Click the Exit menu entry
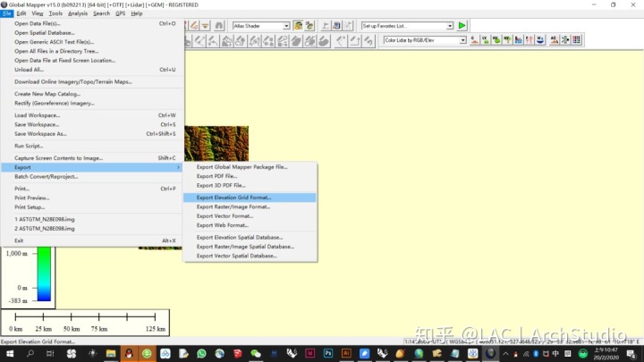 point(91,240)
